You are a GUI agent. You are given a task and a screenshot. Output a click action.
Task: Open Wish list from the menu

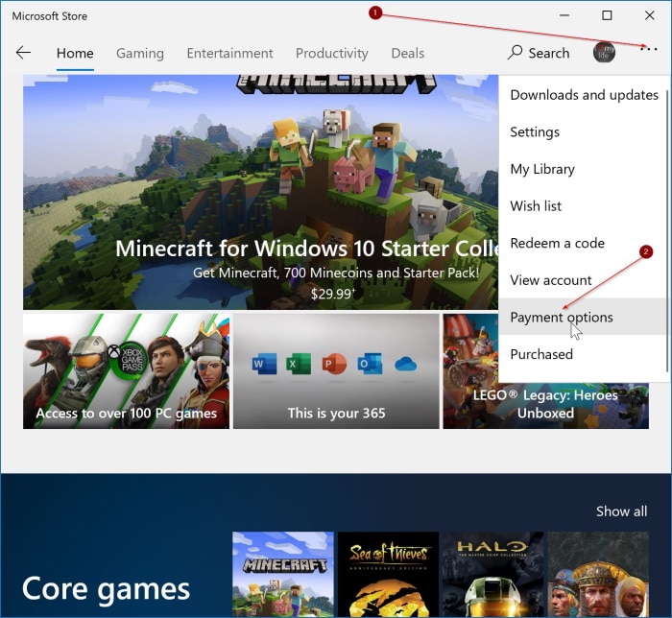(584, 206)
